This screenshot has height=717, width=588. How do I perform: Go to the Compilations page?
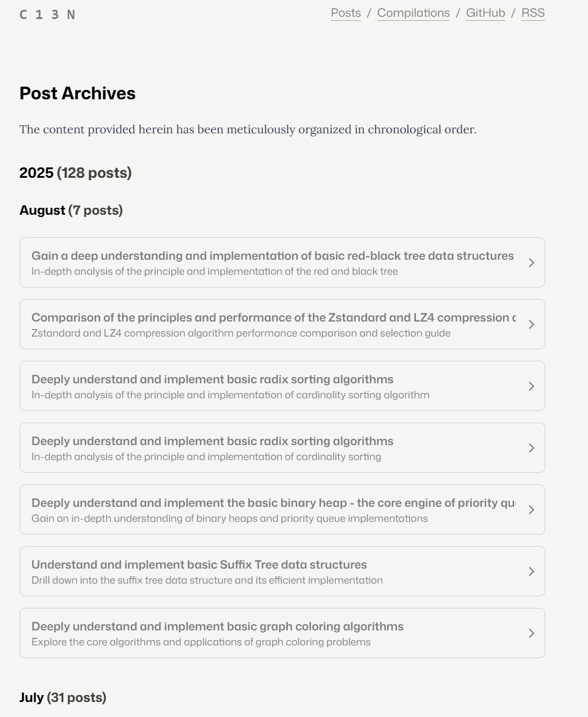pos(413,13)
